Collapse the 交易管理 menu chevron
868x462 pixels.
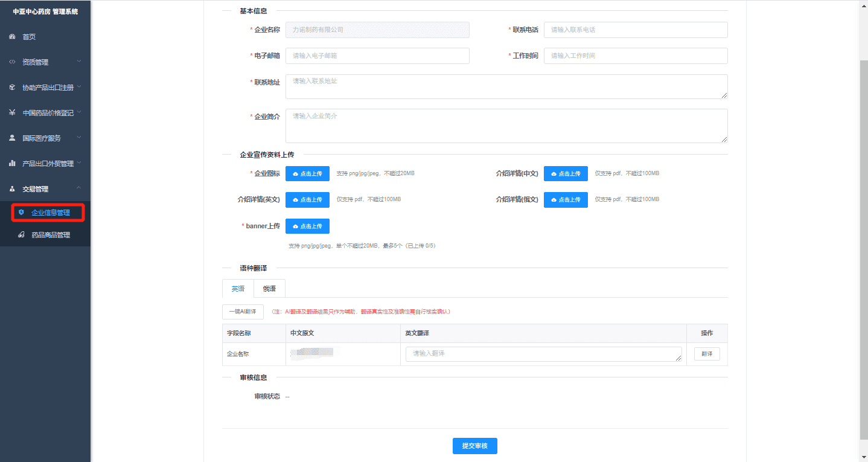[x=79, y=188]
